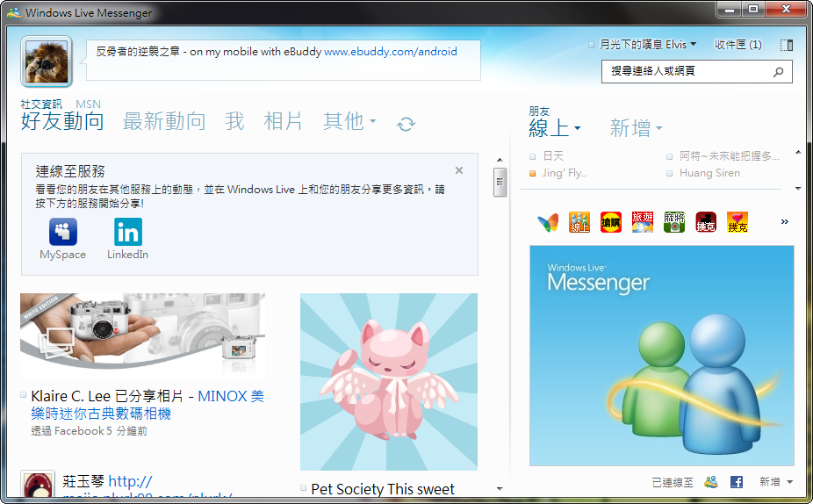Image resolution: width=813 pixels, height=504 pixels.
Task: Click status icon beside Huang Siren
Action: [669, 174]
